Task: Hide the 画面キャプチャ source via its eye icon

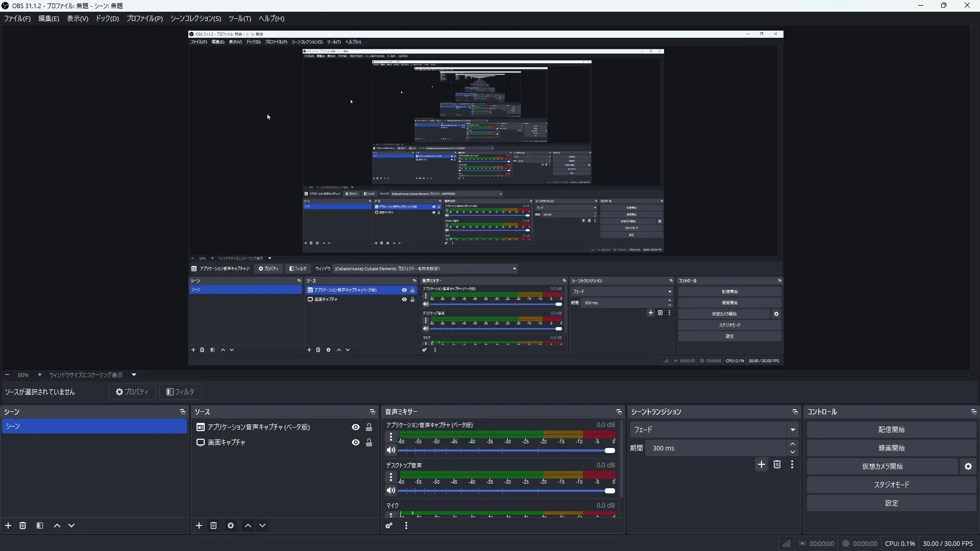Action: point(356,442)
